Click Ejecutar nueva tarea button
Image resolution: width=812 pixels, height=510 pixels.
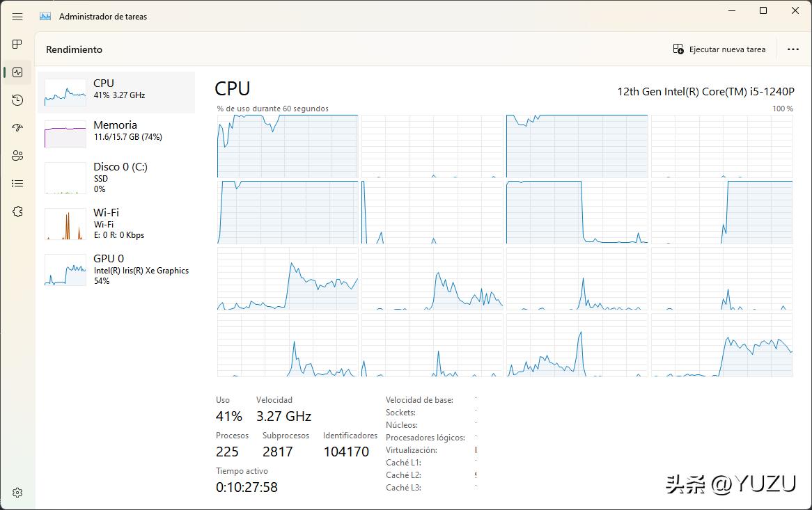pos(719,49)
